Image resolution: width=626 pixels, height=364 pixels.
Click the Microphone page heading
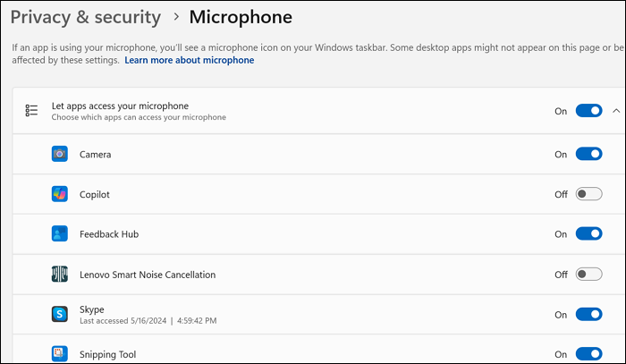[241, 18]
